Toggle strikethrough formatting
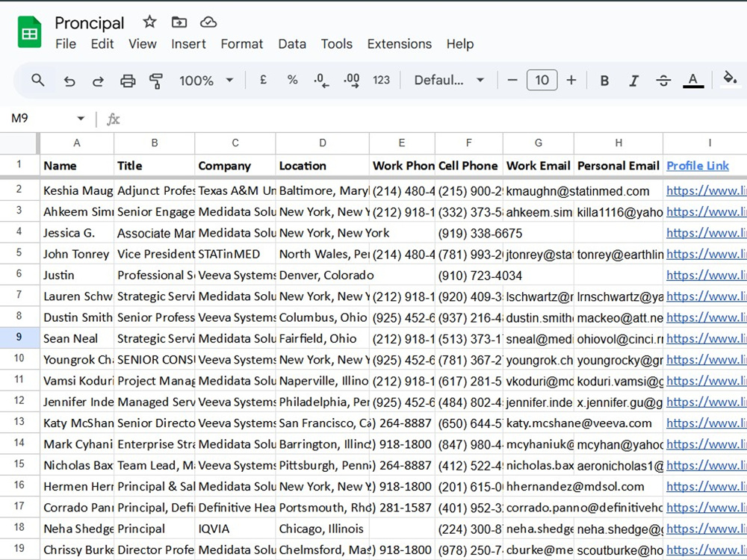This screenshot has width=747, height=560. (663, 81)
